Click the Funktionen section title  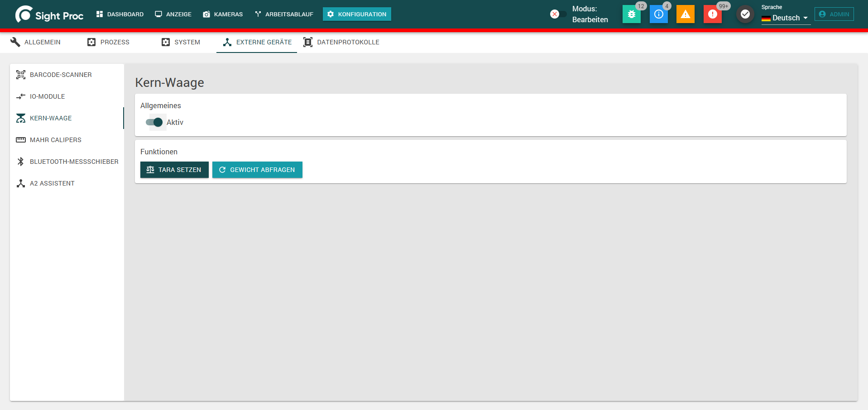coord(158,152)
